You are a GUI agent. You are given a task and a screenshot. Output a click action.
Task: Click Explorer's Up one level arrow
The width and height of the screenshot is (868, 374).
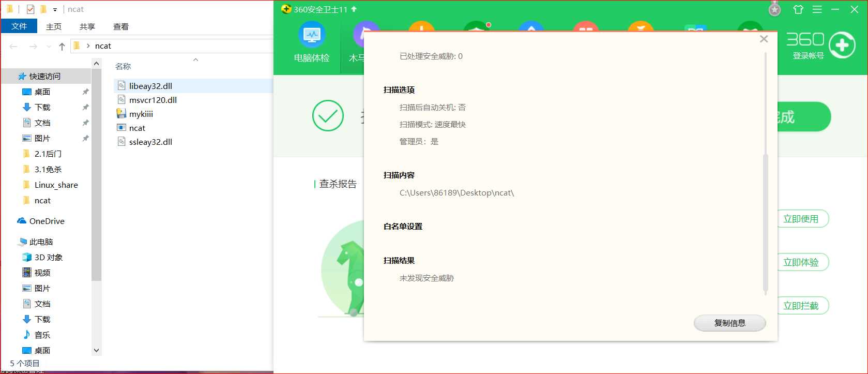click(x=62, y=46)
